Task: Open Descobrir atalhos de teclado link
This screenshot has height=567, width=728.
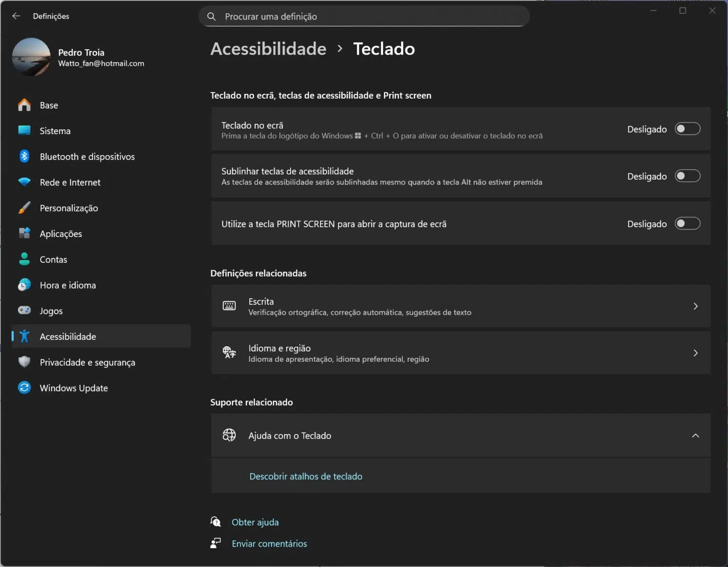Action: [306, 476]
